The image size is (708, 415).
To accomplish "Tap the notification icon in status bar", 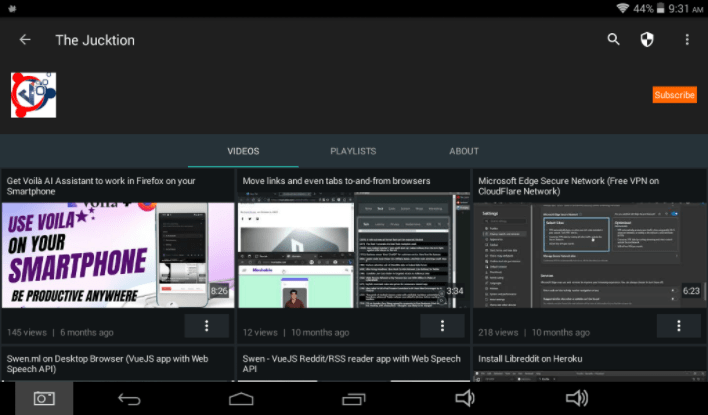I will click(12, 9).
